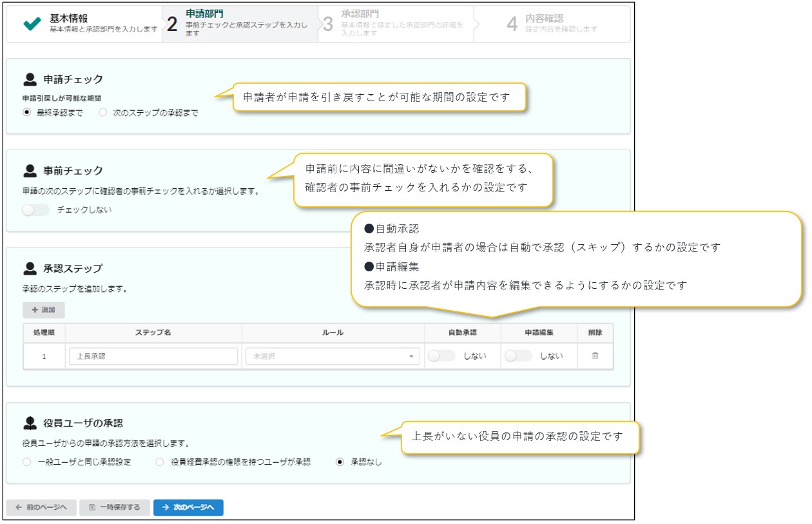Go to step 3 承認部門 tab

[x=396, y=24]
